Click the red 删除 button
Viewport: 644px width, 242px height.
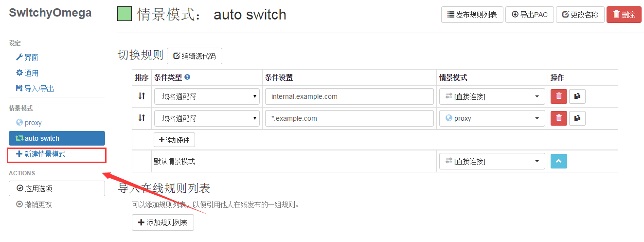(624, 15)
